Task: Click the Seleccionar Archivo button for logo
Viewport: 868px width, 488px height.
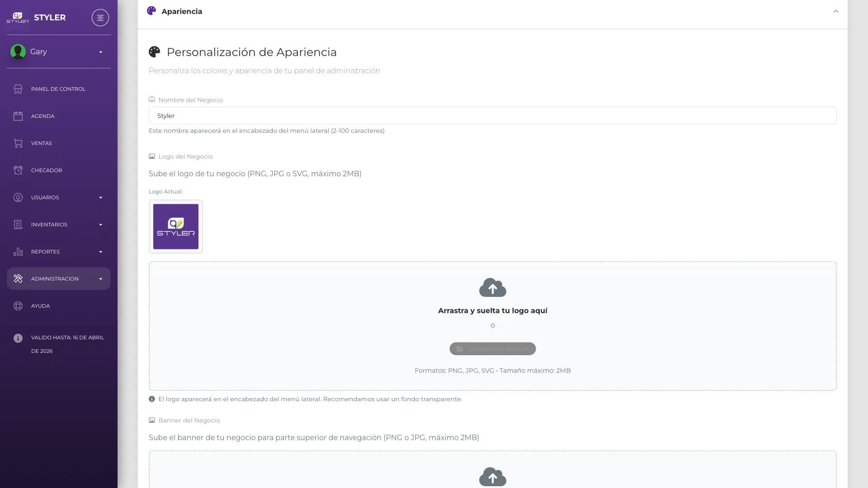Action: (493, 349)
